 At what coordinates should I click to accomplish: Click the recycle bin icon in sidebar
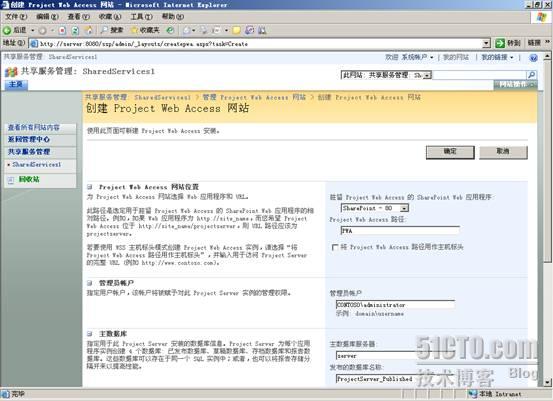(x=11, y=180)
